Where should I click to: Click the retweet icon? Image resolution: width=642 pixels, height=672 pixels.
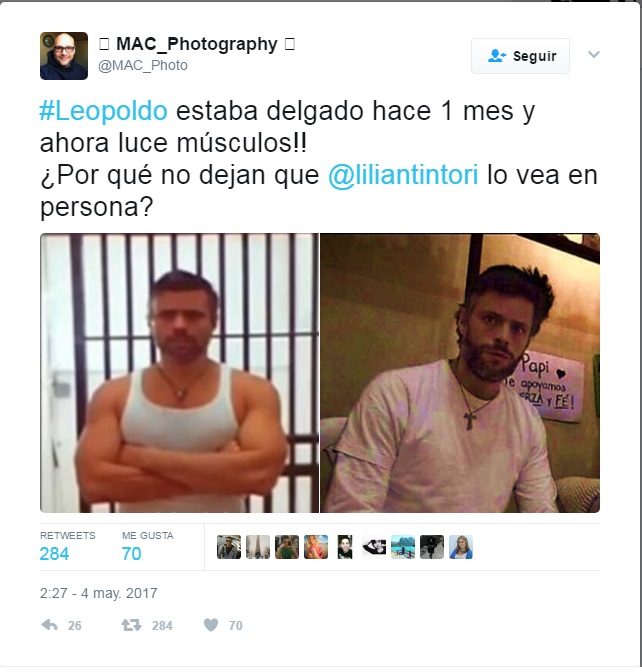click(x=131, y=625)
